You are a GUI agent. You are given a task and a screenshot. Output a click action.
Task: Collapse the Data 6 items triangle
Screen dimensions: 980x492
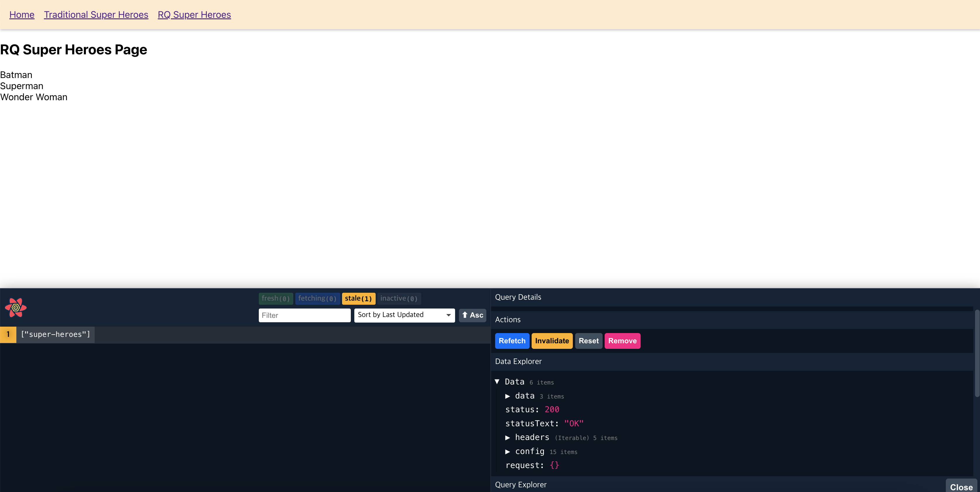[x=497, y=382]
